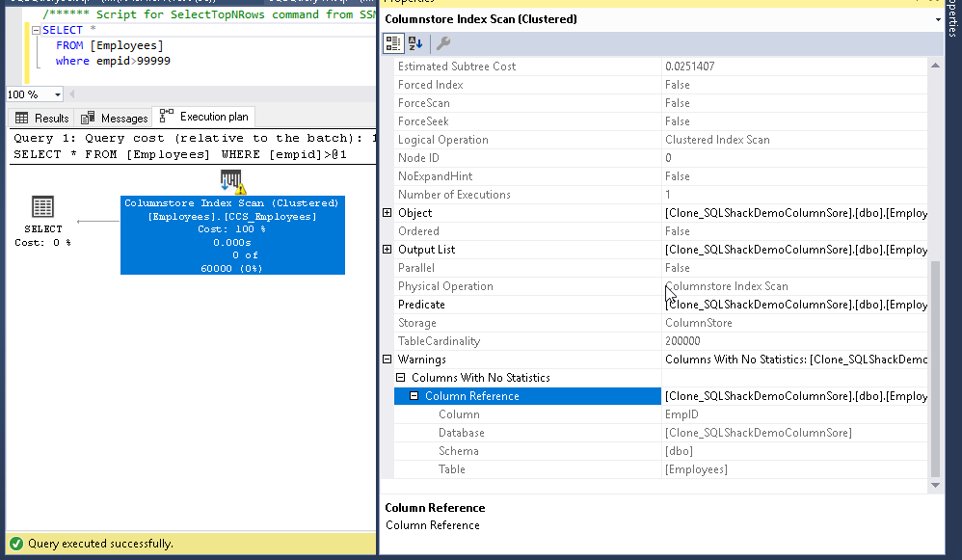Collapse the Column Reference node
The width and height of the screenshot is (962, 560).
tap(414, 396)
